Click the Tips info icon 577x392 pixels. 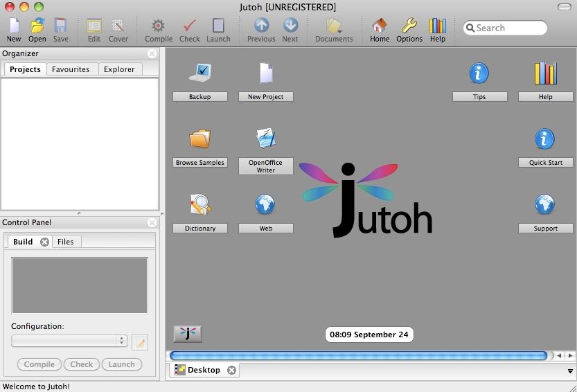coord(479,73)
